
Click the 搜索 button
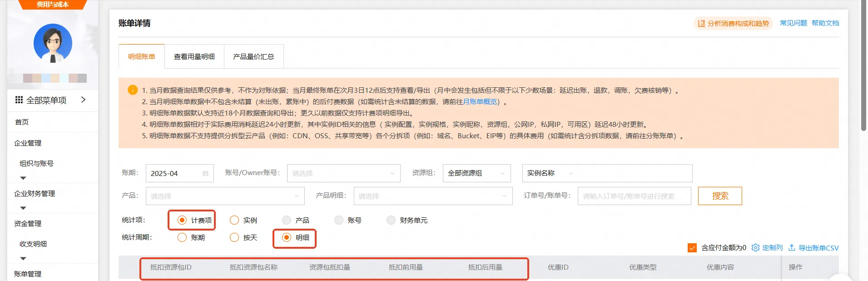point(720,196)
